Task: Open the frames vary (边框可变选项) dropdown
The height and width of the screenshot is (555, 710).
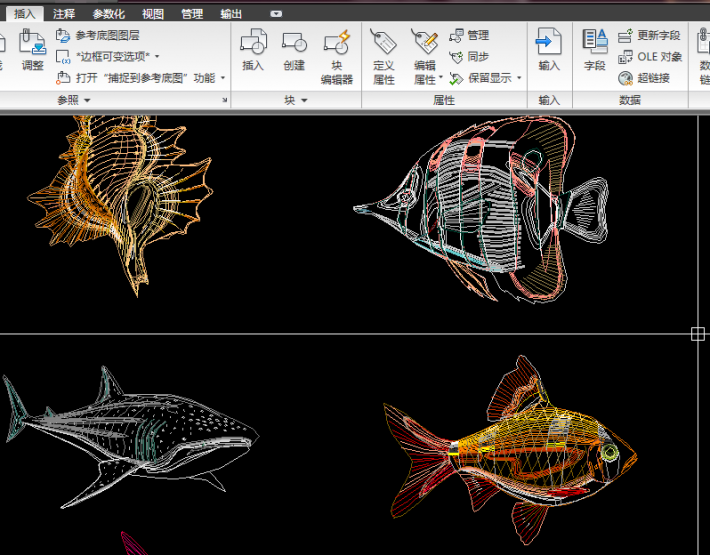Action: 158,57
